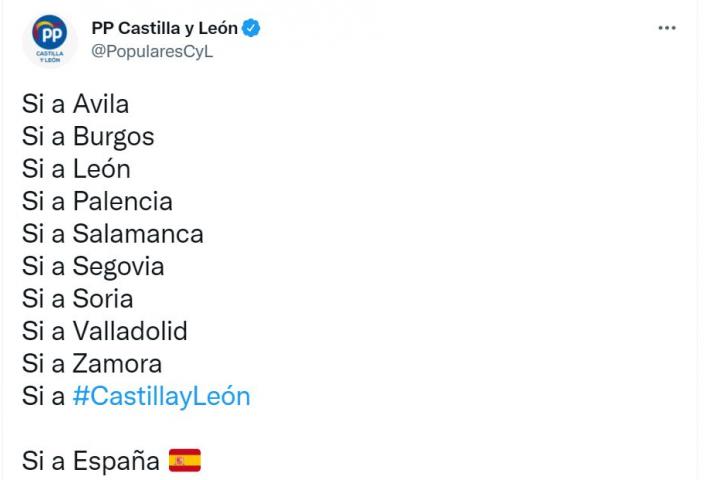Click the word Avila in the tweet
720x480 pixels.
[101, 104]
